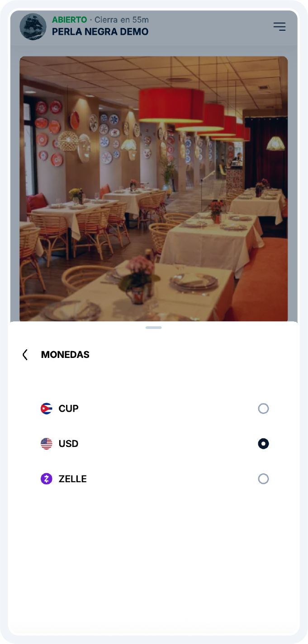This screenshot has width=308, height=644.
Task: Click the back chevron next to MONEDAS
Action: pos(25,354)
